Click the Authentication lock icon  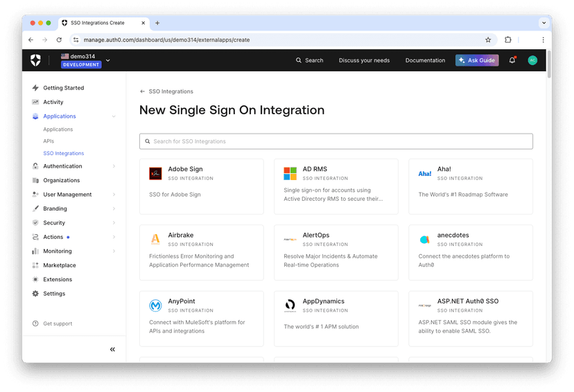tap(35, 166)
